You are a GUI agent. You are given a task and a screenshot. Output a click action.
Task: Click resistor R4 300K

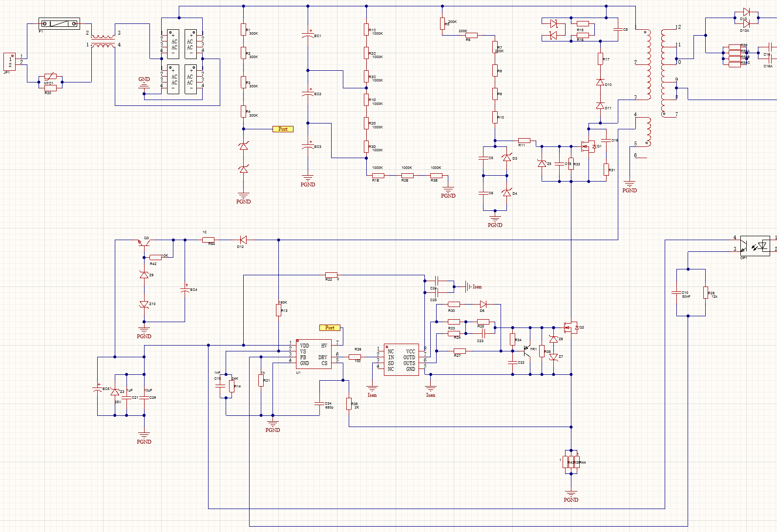pyautogui.click(x=243, y=111)
